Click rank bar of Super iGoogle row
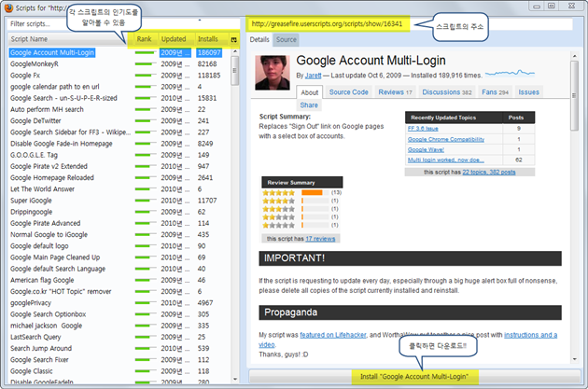588x389 pixels. [145, 201]
